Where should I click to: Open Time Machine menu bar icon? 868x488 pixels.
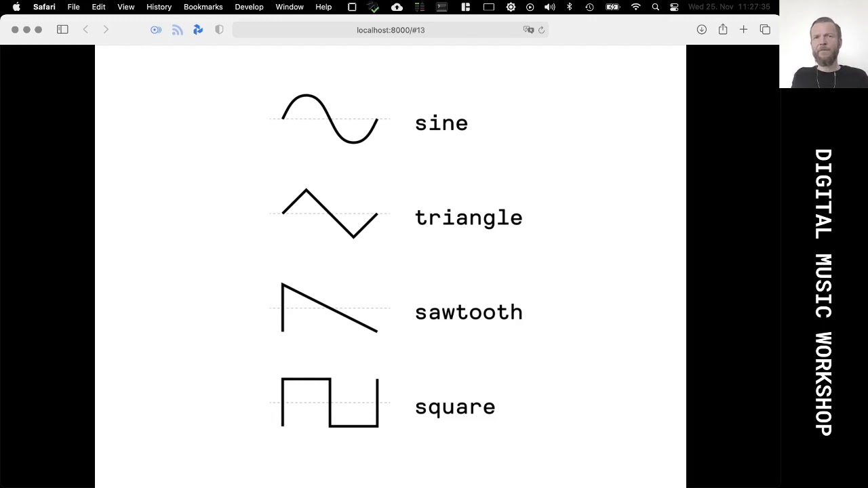click(589, 7)
